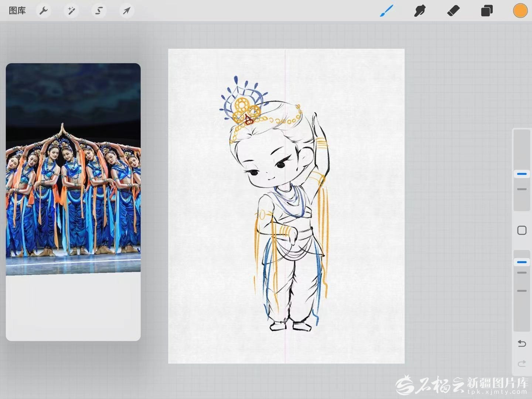Tap the square modifier button in sidebar

coord(522,231)
